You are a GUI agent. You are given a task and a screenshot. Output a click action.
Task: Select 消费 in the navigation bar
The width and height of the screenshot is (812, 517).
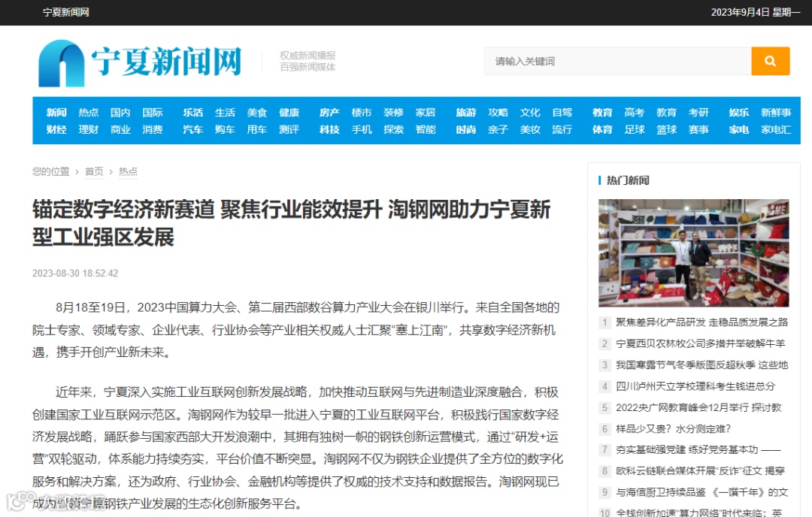[152, 129]
